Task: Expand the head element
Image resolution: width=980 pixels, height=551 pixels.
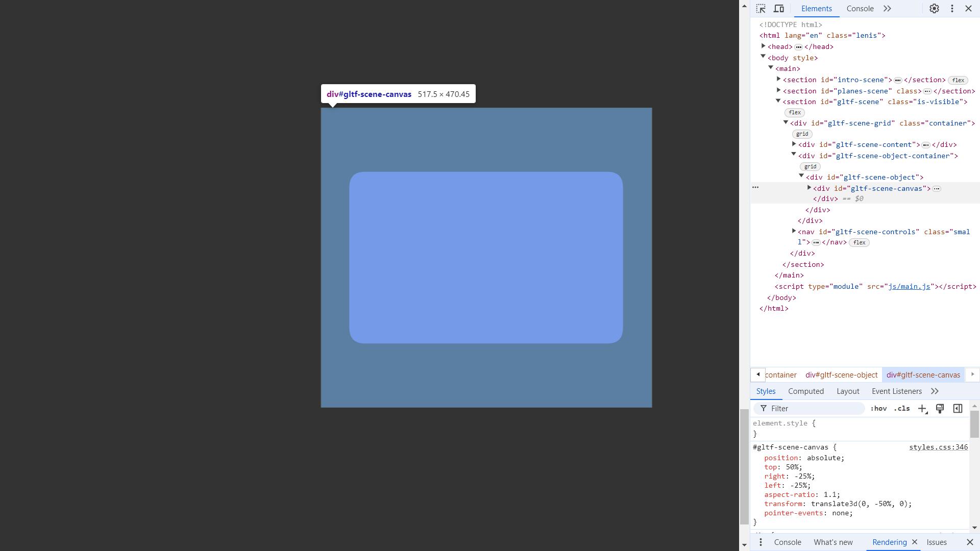Action: tap(764, 46)
